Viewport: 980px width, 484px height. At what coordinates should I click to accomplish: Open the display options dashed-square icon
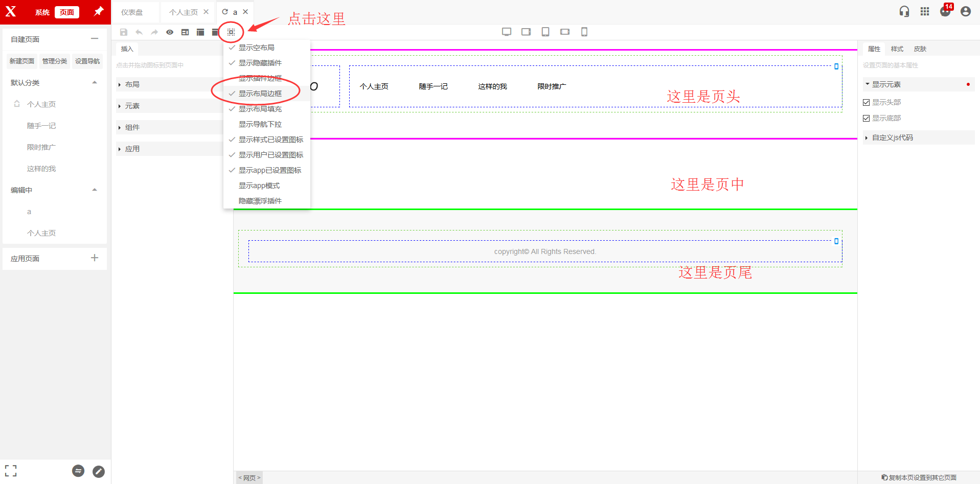pos(231,32)
